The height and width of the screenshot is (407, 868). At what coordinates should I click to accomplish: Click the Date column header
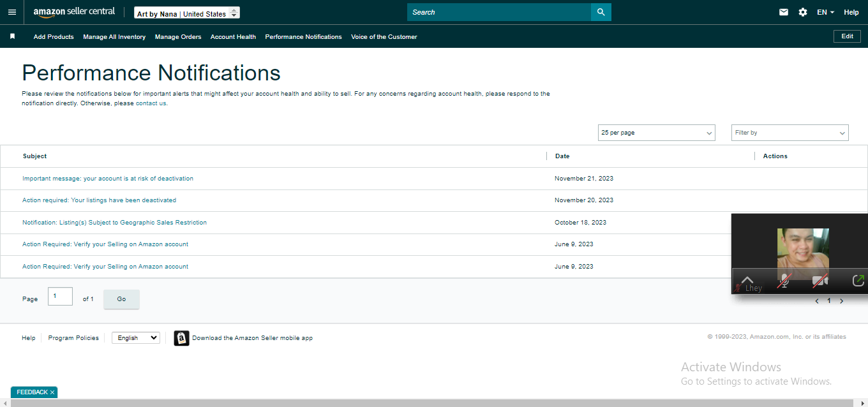[562, 156]
